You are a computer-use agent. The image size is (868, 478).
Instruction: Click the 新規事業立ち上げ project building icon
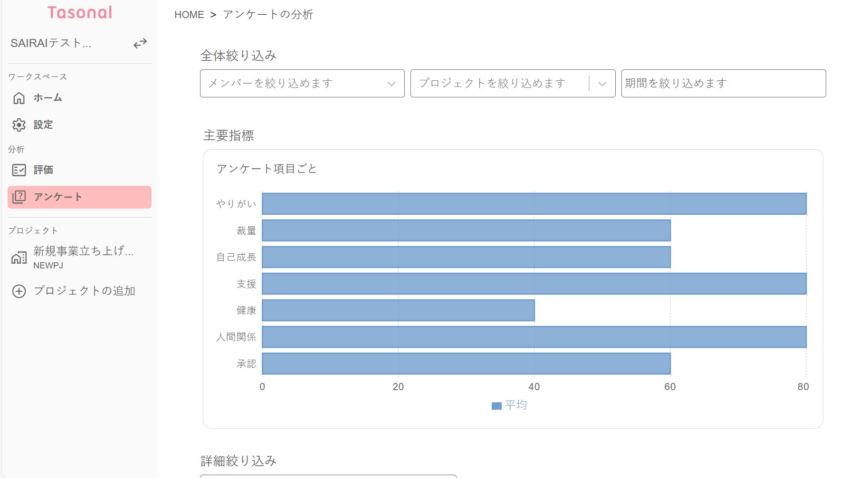(19, 258)
